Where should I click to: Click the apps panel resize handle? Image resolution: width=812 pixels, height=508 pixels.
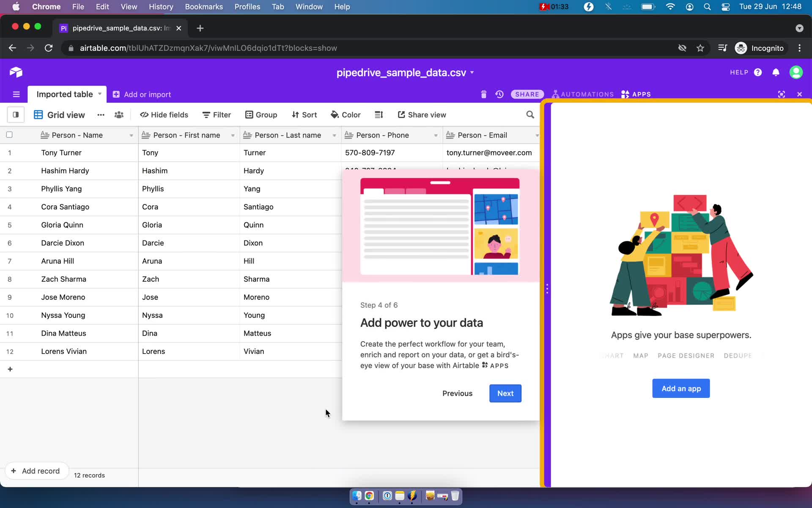pyautogui.click(x=547, y=289)
